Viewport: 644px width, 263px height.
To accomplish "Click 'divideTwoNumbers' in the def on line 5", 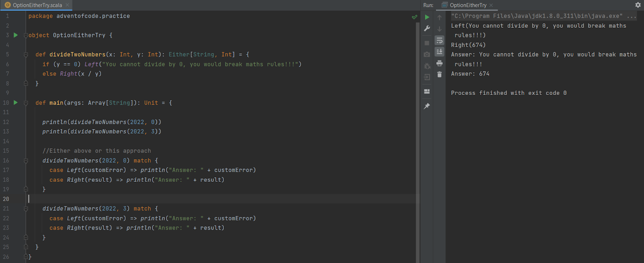I will coord(77,54).
